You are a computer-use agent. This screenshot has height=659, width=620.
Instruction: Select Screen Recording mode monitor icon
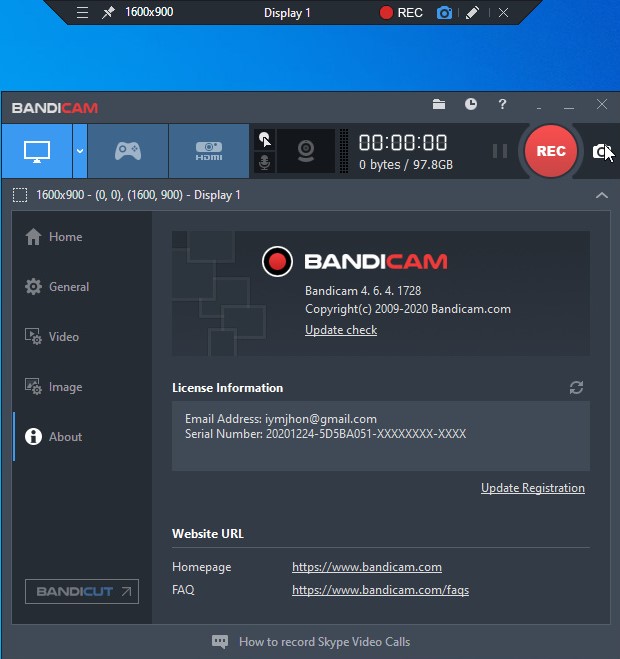pos(37,151)
